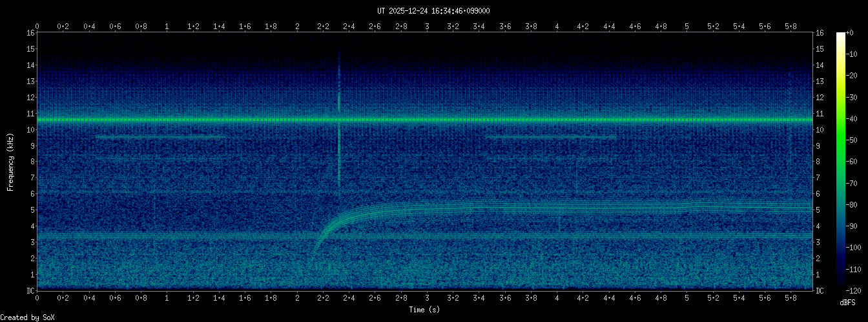This screenshot has width=868, height=322.
Task: Click the "3" tick on the bottom time axis
Action: [428, 298]
